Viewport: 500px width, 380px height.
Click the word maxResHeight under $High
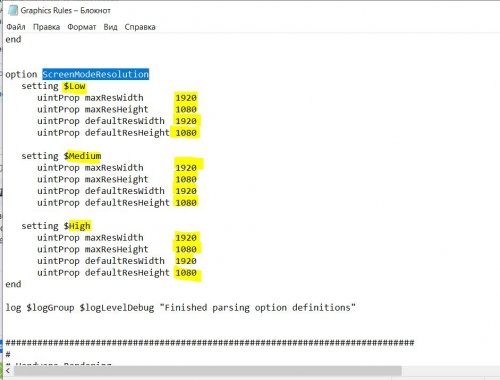tap(117, 249)
